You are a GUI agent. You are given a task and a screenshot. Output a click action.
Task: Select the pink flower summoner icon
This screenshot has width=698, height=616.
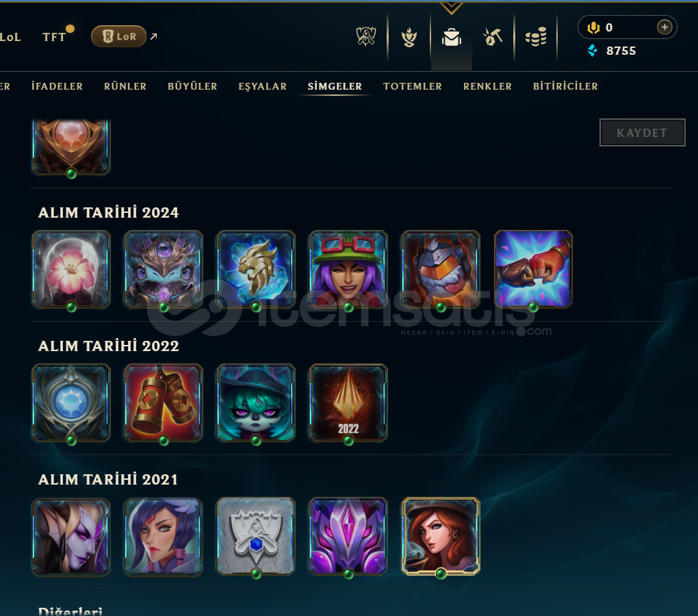click(71, 269)
